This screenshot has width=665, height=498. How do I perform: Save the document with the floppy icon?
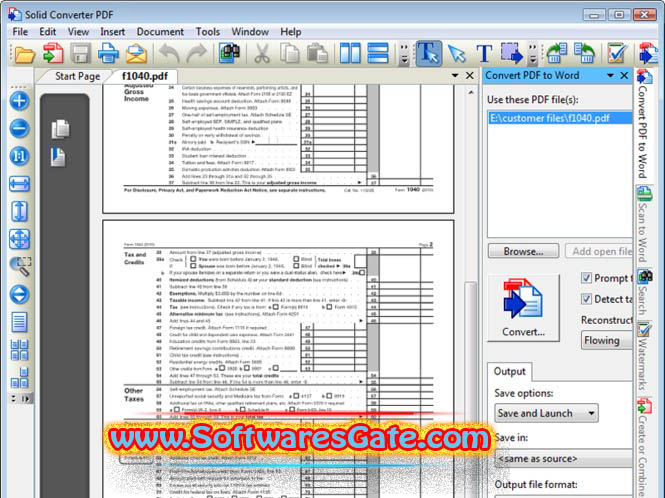click(x=81, y=54)
